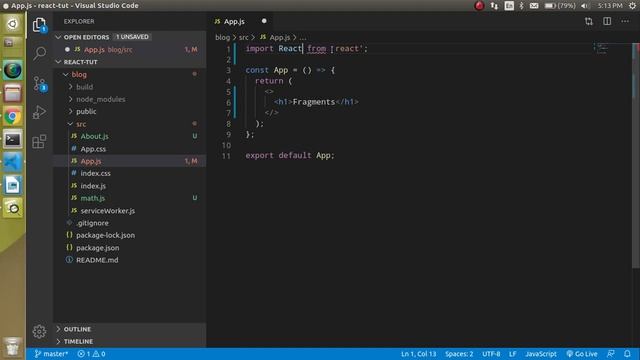Open App.js in Open Editors list

coord(130,49)
